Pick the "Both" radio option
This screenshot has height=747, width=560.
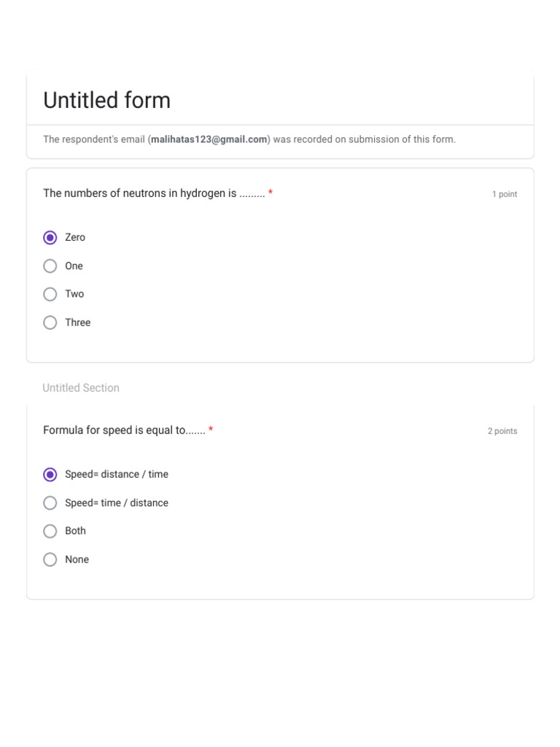point(50,531)
